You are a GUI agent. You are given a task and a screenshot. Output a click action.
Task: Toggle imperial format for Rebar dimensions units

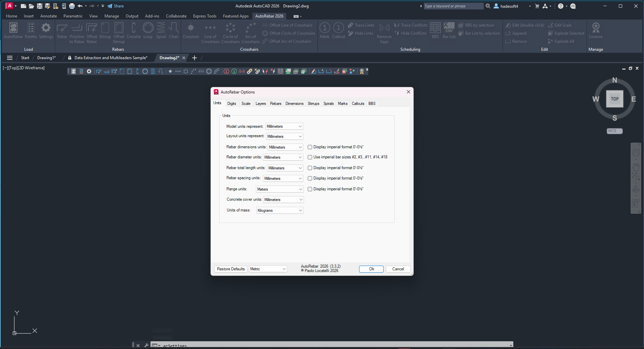pyautogui.click(x=310, y=147)
